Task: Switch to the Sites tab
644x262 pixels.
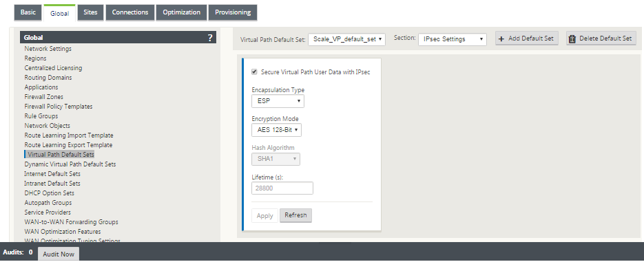Action: point(90,12)
